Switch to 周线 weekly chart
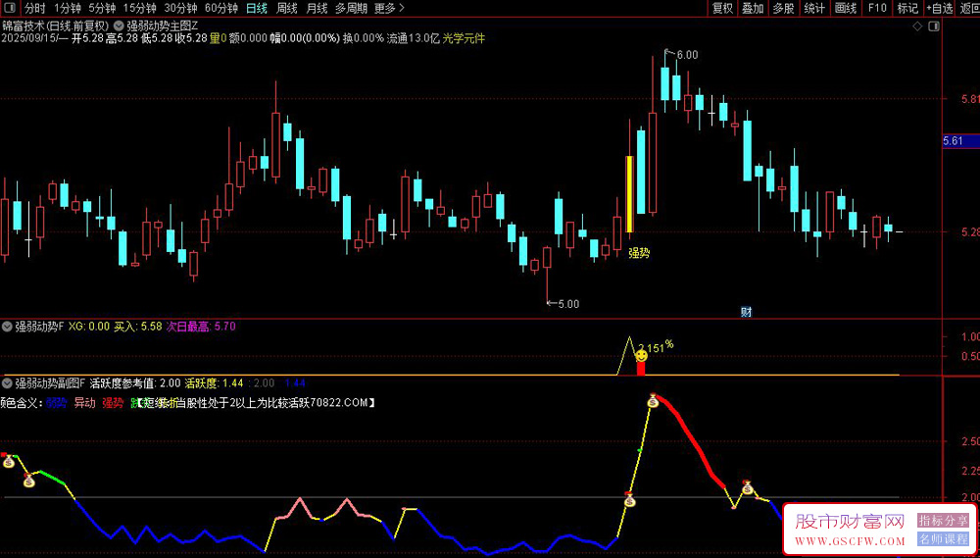The height and width of the screenshot is (558, 980). [287, 8]
